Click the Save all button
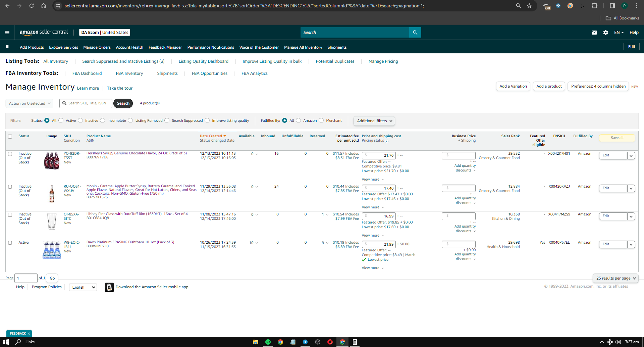The image size is (644, 347). coord(617,138)
